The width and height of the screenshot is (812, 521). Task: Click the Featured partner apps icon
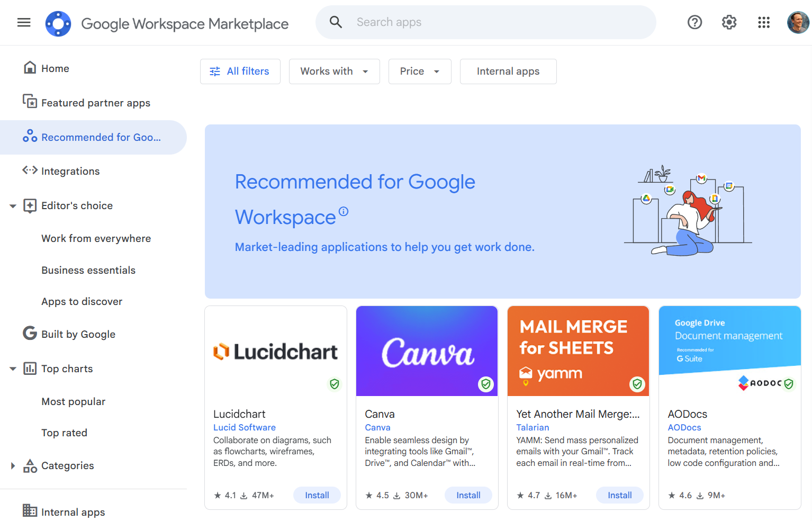coord(30,101)
